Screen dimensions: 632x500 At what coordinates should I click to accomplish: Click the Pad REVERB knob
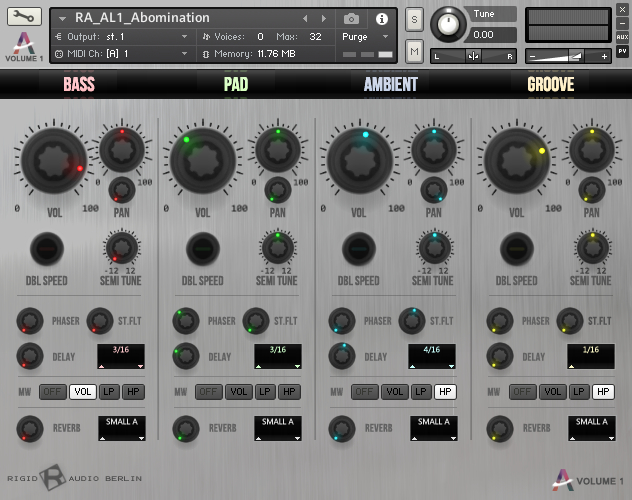[186, 428]
